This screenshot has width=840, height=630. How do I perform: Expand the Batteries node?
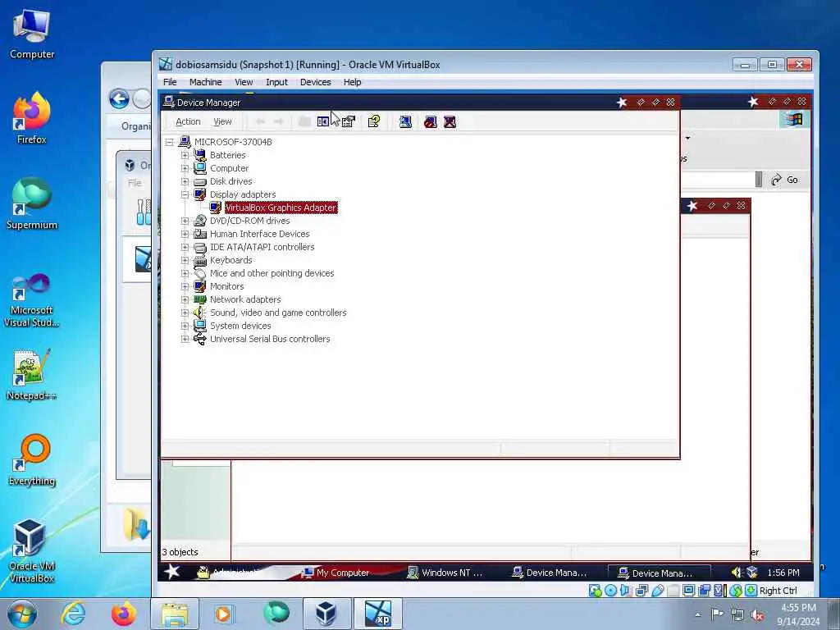coord(185,155)
